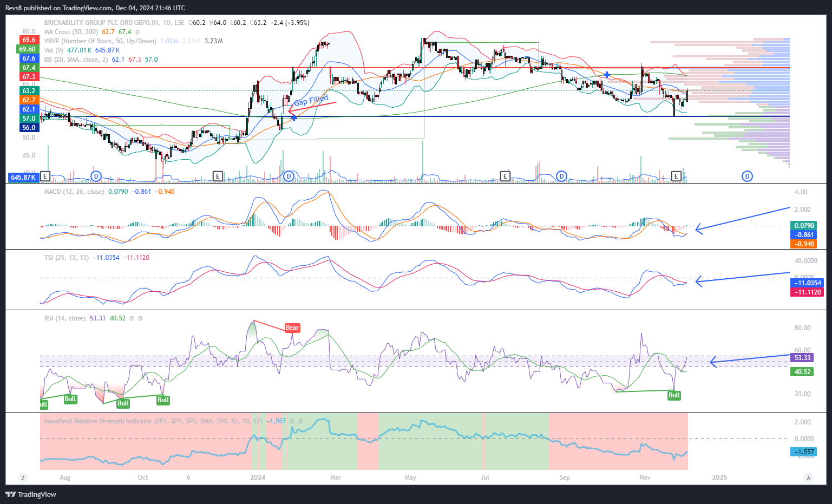Viewport: 832px width, 504px height.
Task: Click the earnings E marker beside the 645.87K label
Action: point(45,176)
